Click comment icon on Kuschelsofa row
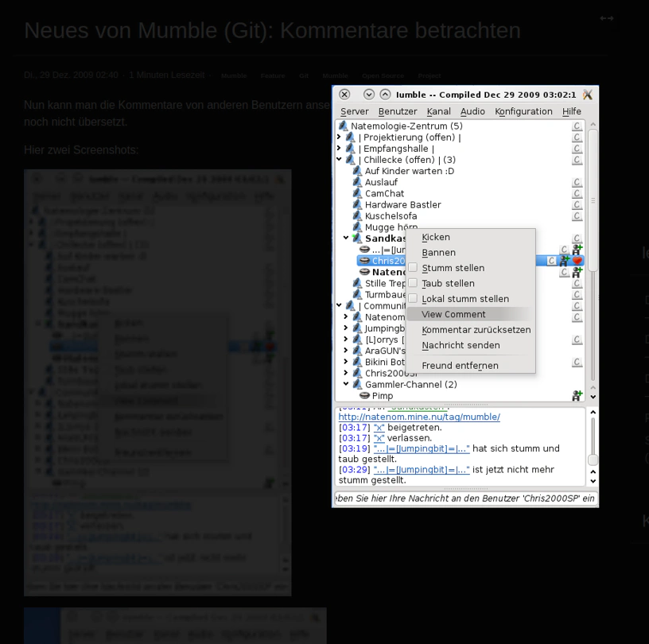The width and height of the screenshot is (649, 644). point(577,215)
